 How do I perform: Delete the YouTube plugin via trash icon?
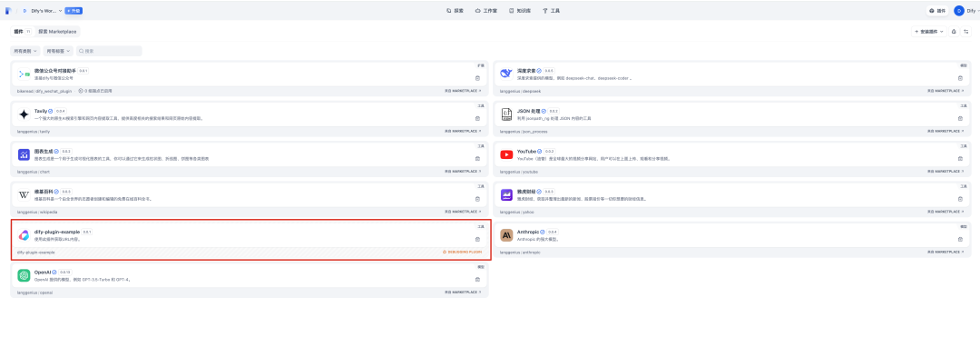pos(961,158)
